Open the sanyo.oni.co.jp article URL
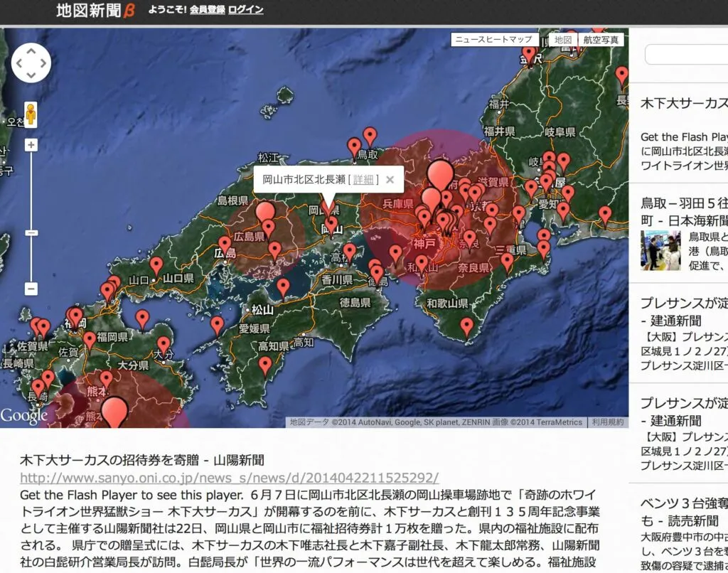 pyautogui.click(x=229, y=477)
